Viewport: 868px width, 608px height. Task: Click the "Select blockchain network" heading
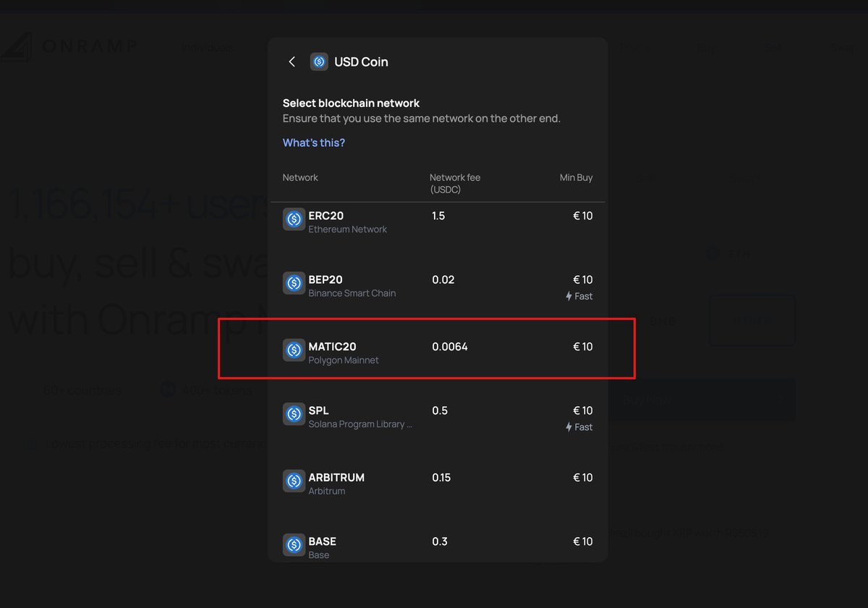click(351, 103)
